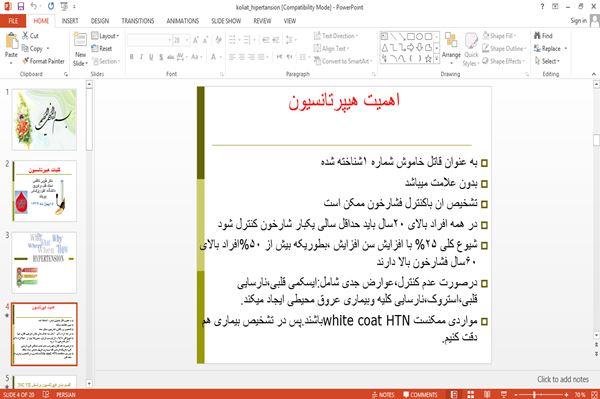Start Slide Show from status bar
Screen dimensions: 600x399
click(504, 394)
